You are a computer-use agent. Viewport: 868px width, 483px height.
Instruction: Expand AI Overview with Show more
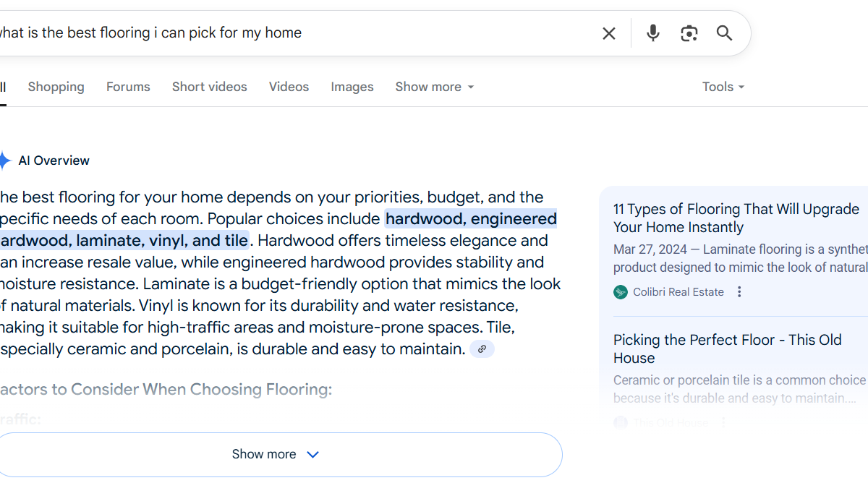tap(276, 455)
